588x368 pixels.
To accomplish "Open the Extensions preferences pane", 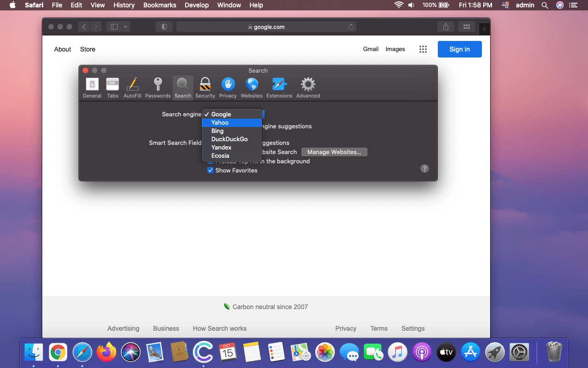I will [279, 87].
